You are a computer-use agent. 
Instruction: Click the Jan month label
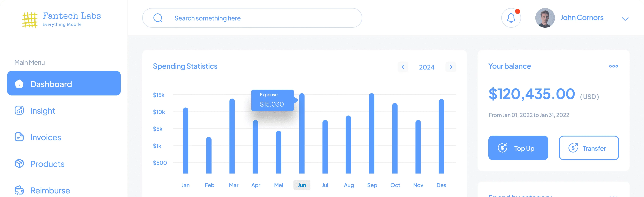186,185
